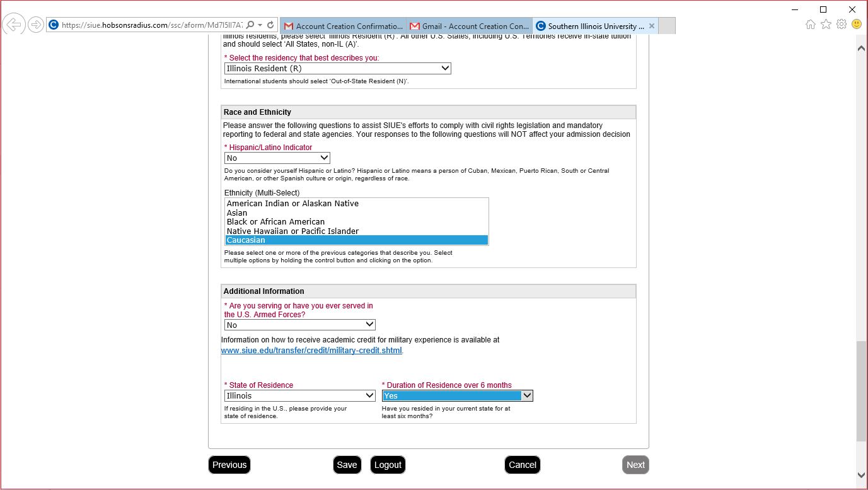Viewport: 868px width, 490px height.
Task: Switch to the Gmail - Account Creation tab
Action: pyautogui.click(x=470, y=26)
